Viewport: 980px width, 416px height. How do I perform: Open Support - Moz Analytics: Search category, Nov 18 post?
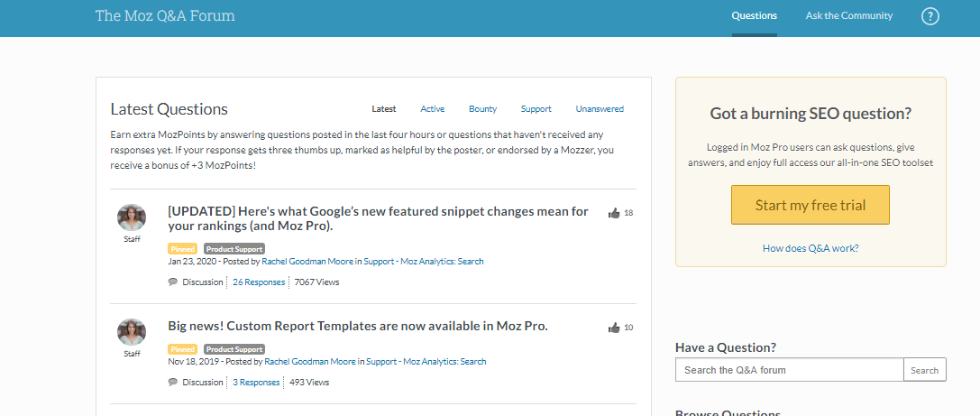pyautogui.click(x=426, y=362)
